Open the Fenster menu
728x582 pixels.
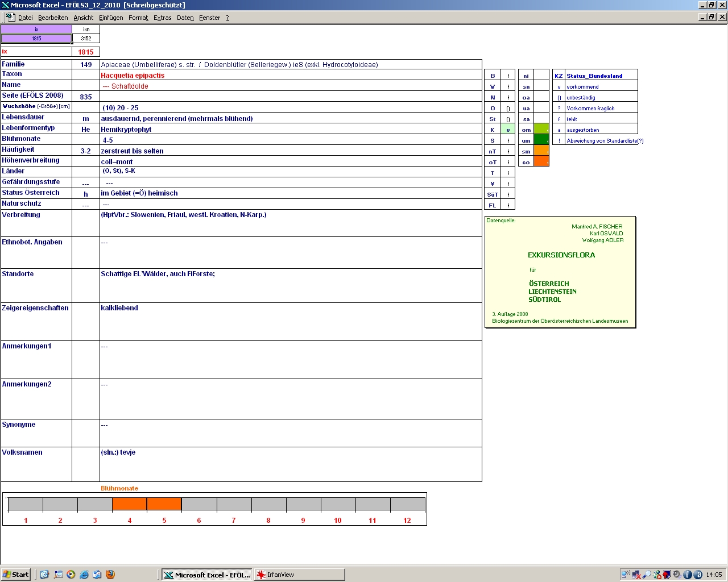pos(209,18)
